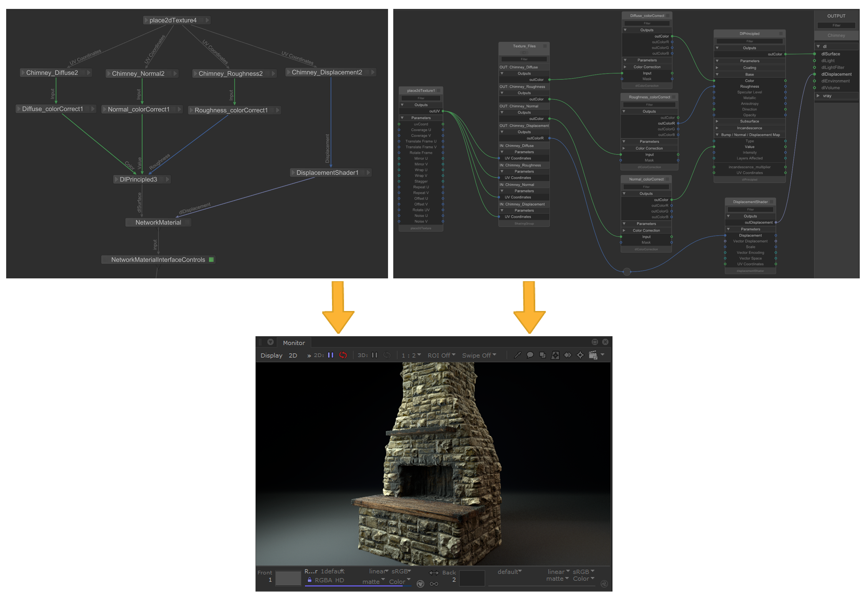The width and height of the screenshot is (868, 598).
Task: Click the clapperboard render options icon
Action: coord(593,355)
